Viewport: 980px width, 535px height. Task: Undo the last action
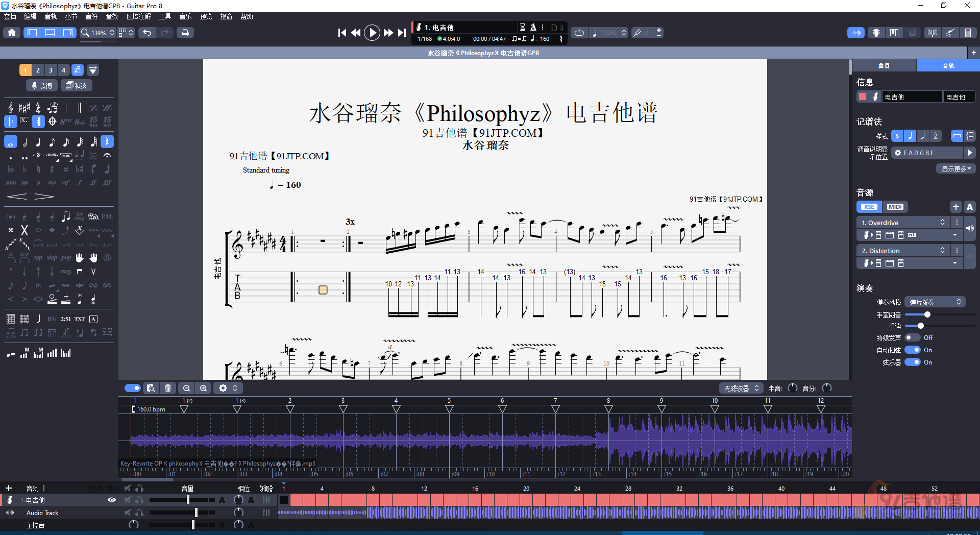(x=147, y=33)
